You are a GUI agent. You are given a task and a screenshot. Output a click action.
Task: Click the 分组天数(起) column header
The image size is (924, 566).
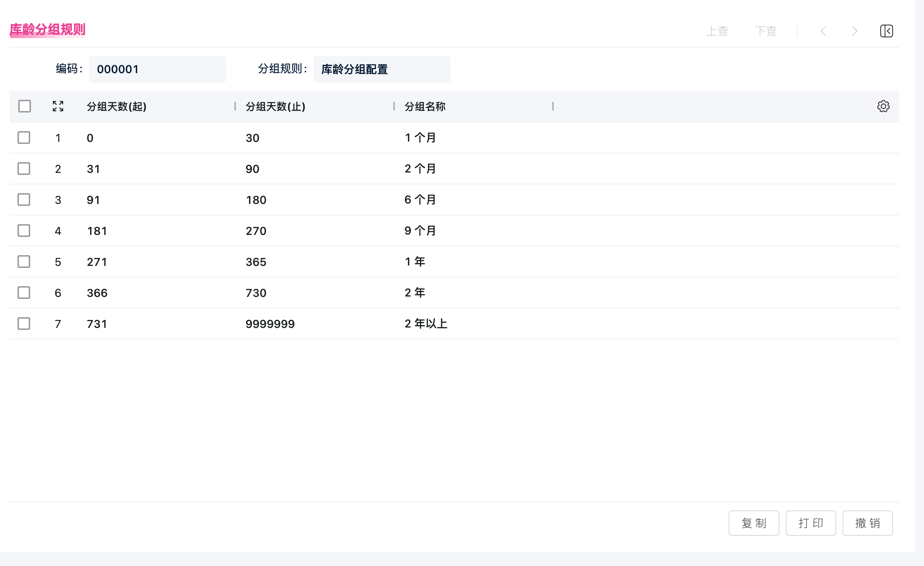click(117, 107)
